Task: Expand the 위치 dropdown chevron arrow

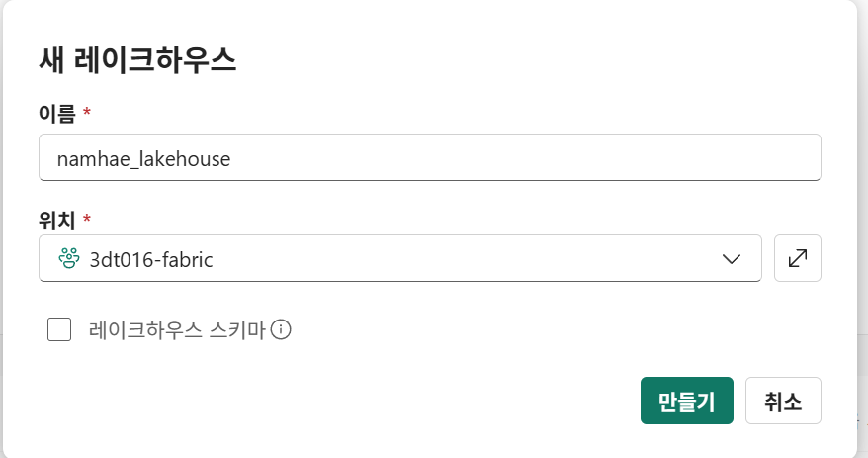Action: pos(732,258)
